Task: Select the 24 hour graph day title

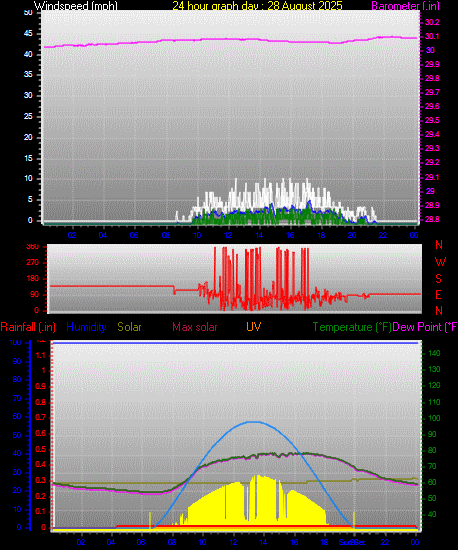Action: point(257,6)
